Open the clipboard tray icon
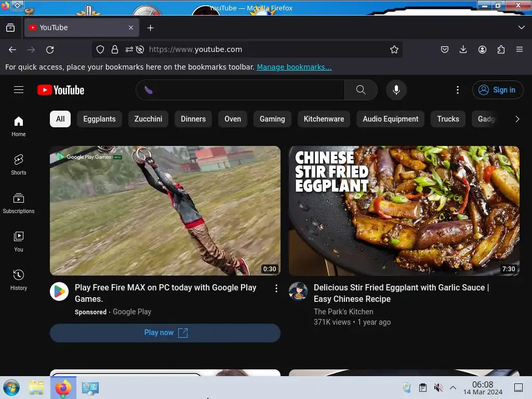 [x=422, y=388]
